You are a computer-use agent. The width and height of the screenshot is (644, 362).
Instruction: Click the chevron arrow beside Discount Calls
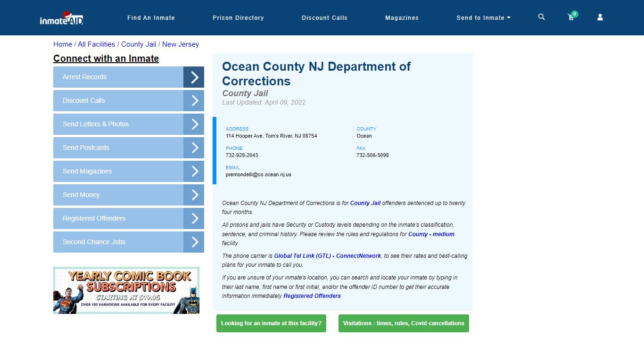pos(194,100)
